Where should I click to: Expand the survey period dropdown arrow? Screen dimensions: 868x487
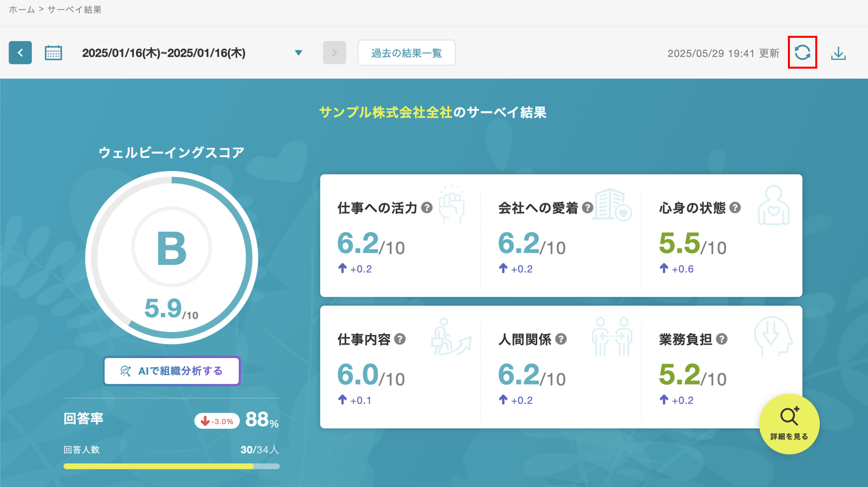(x=298, y=53)
